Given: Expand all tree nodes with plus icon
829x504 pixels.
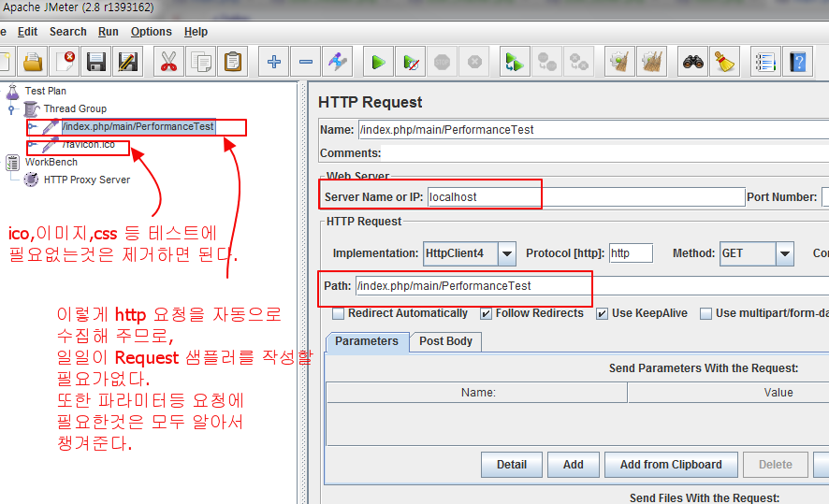Looking at the screenshot, I should [x=274, y=63].
